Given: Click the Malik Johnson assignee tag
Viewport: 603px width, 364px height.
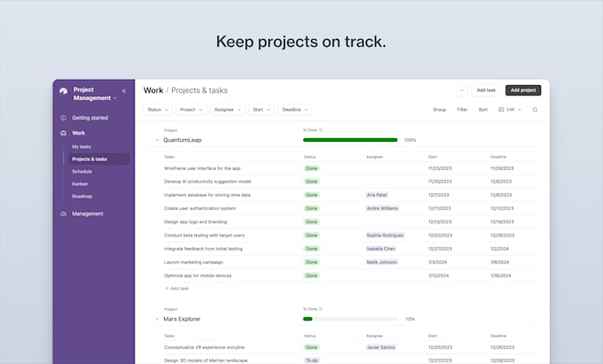Looking at the screenshot, I should [381, 262].
